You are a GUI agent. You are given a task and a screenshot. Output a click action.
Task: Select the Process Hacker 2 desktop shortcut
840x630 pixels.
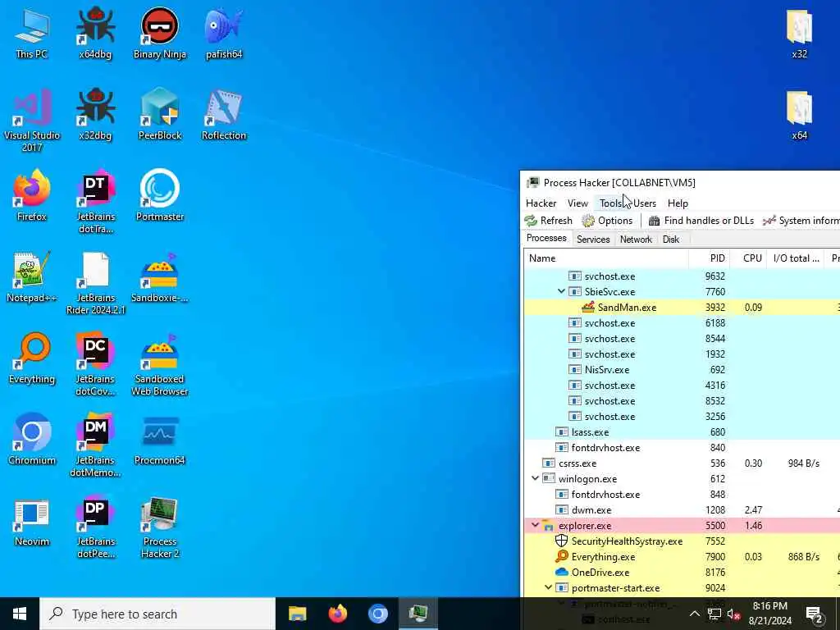pos(160,527)
